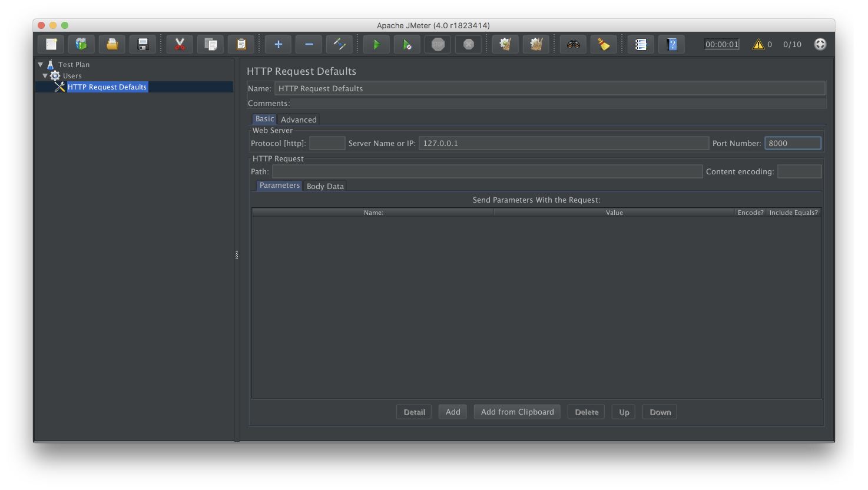The height and width of the screenshot is (490, 868).
Task: Collapse the Users thread group node
Action: (45, 75)
